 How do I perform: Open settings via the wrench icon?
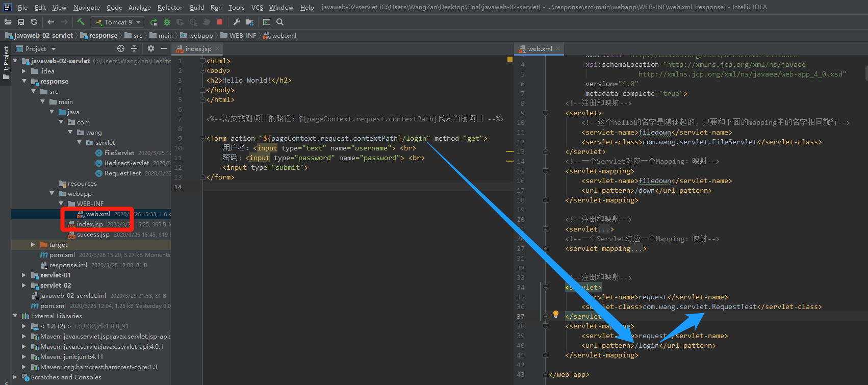tap(237, 22)
